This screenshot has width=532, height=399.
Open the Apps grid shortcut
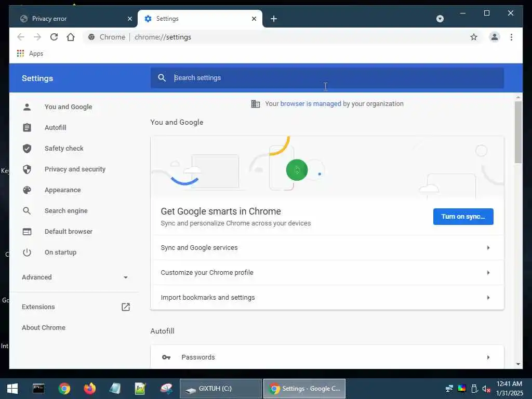click(x=30, y=54)
